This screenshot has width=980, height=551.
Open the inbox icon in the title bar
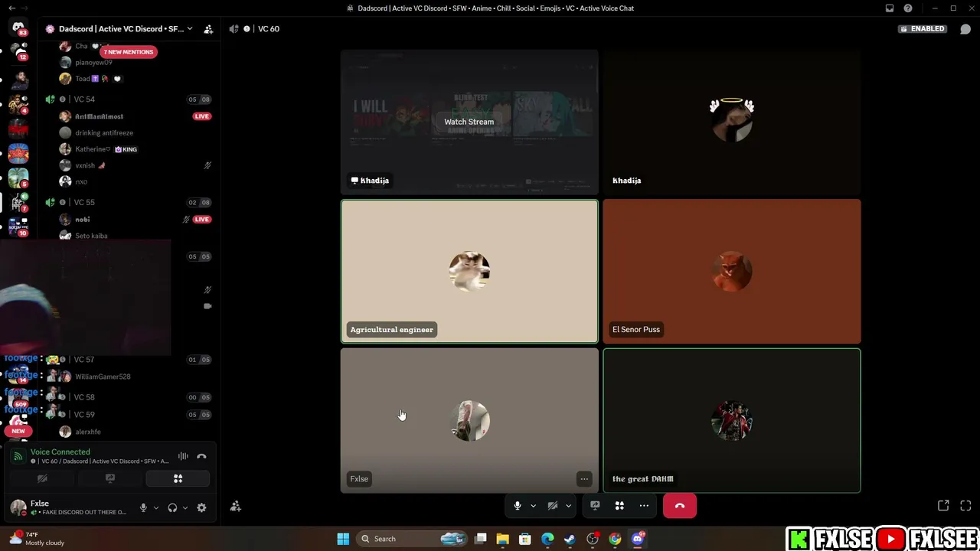coord(890,8)
